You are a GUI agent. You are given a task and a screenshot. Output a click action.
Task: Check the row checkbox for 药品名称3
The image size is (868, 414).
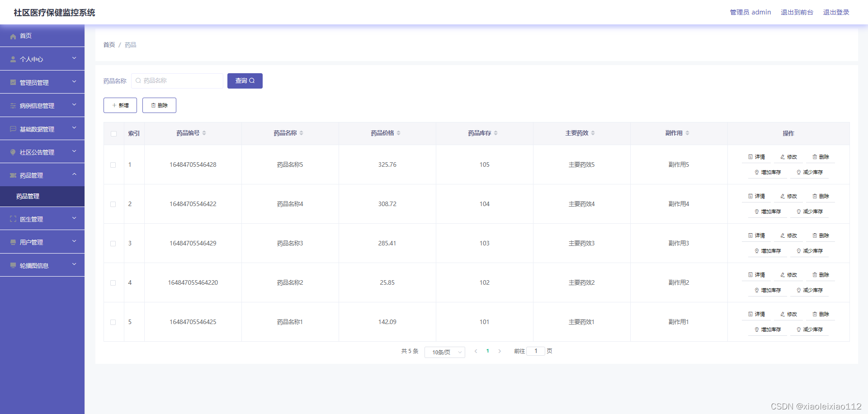pos(113,244)
